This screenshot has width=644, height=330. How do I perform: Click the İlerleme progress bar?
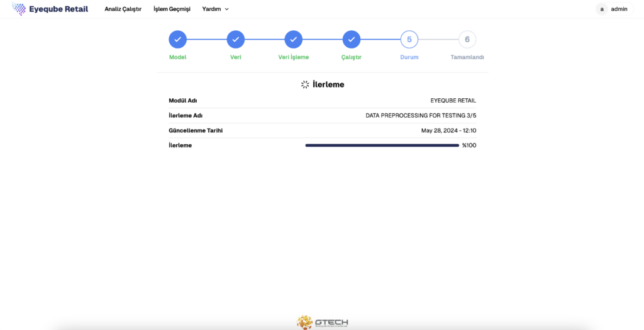[x=382, y=145]
